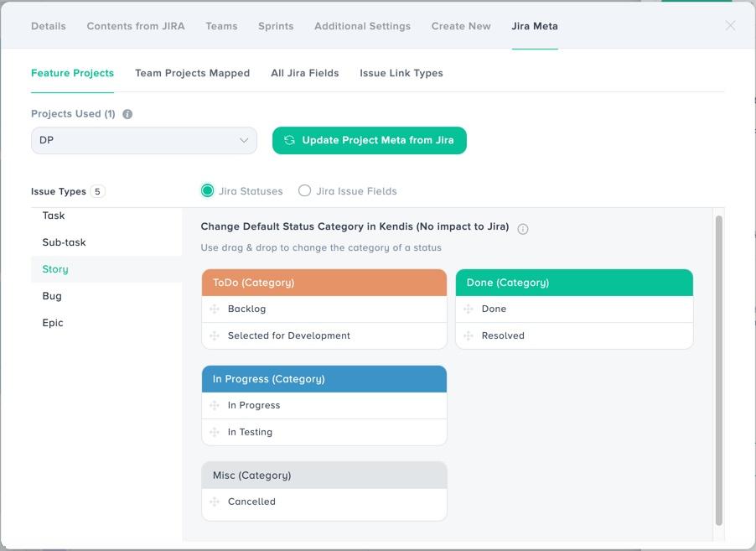
Task: Click the drag handle for Selected for Development
Action: pos(215,335)
